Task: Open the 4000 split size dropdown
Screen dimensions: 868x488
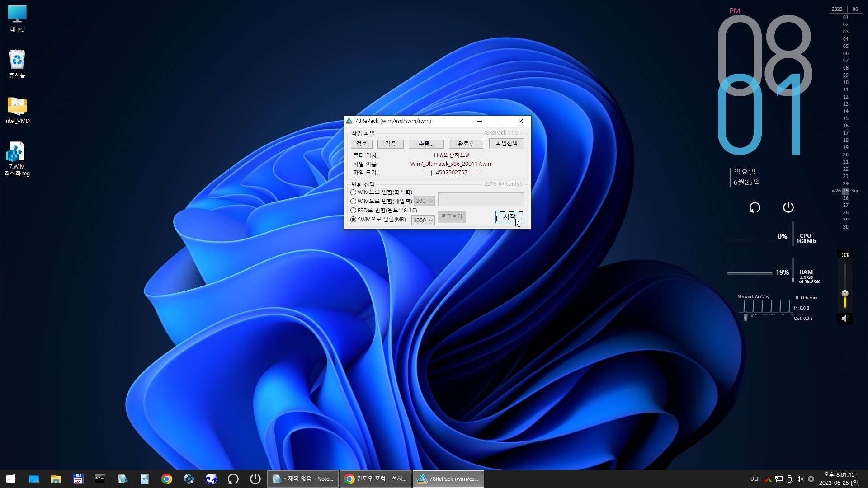Action: pyautogui.click(x=423, y=221)
